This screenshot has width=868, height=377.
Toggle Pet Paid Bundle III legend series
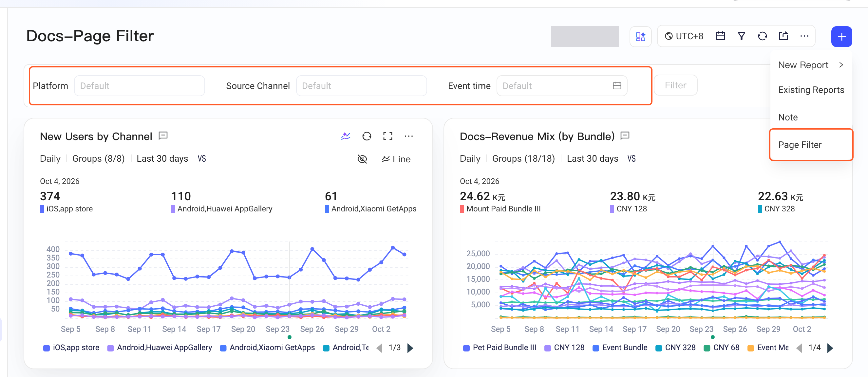point(500,347)
